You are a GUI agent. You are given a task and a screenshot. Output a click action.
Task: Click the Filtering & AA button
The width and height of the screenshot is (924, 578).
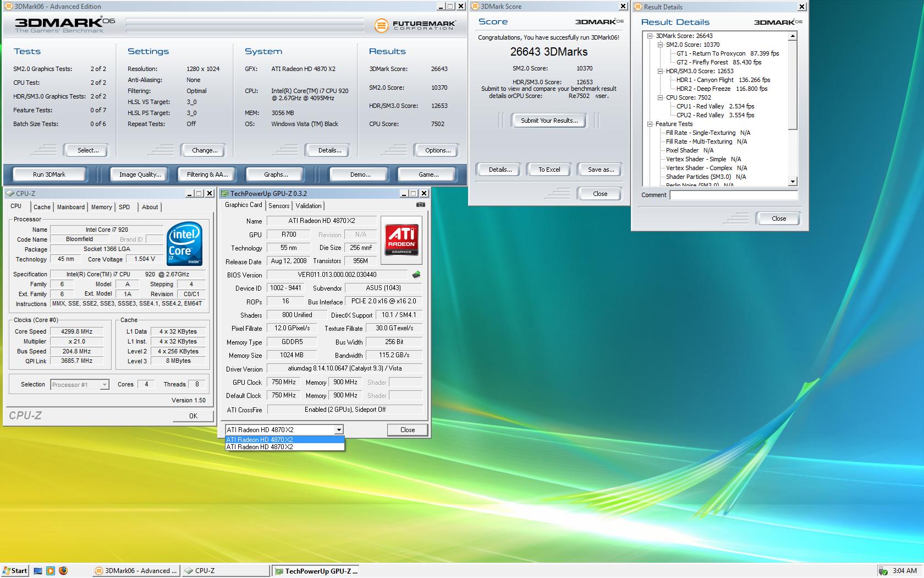pyautogui.click(x=207, y=175)
